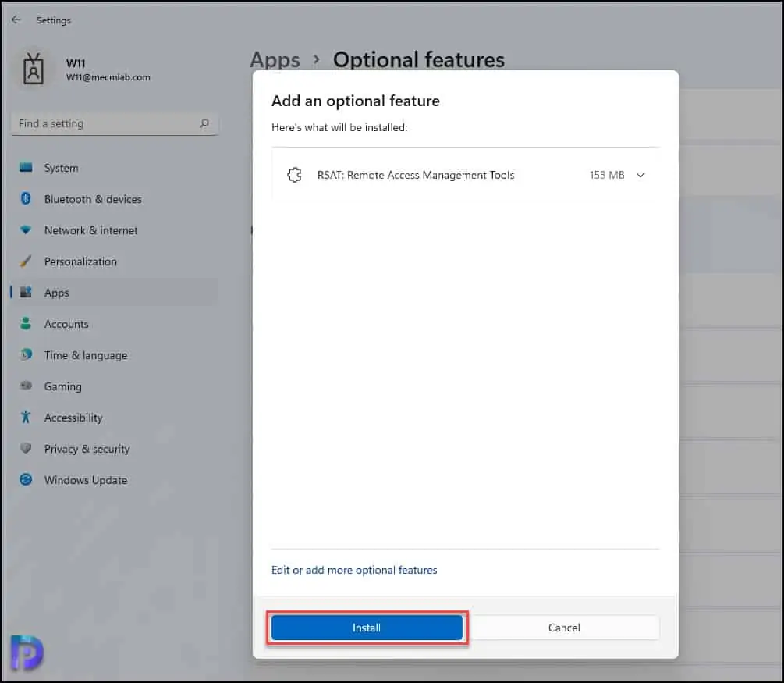Screen dimensions: 784x683
Task: Open Edit or add more optional features link
Action: click(x=354, y=570)
